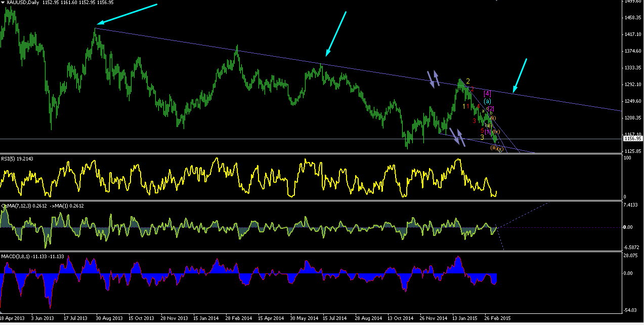This screenshot has height=325, width=644.
Task: Click the 1333.35 price axis label
Action: click(632, 68)
